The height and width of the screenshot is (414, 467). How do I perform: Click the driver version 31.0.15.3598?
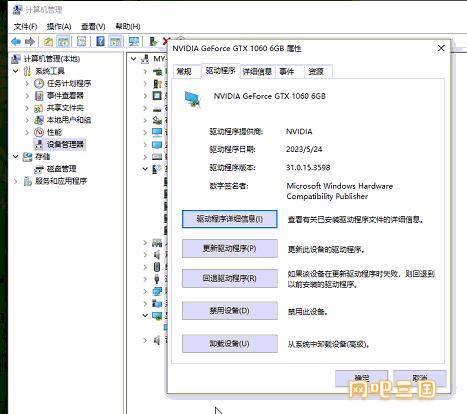(x=308, y=167)
